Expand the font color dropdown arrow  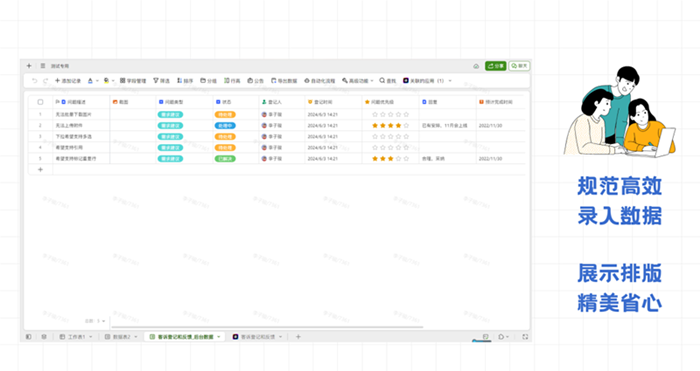[x=97, y=81]
